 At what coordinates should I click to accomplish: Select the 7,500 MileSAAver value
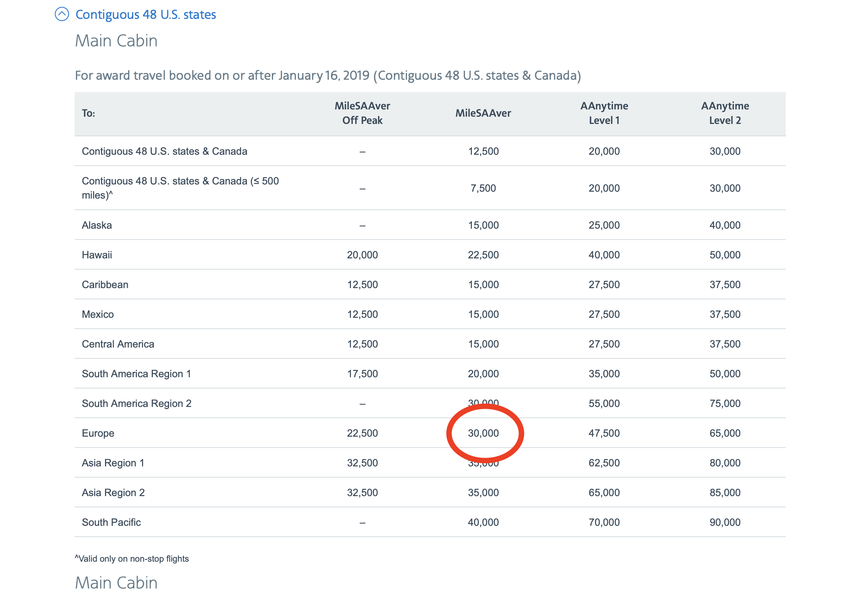(483, 188)
